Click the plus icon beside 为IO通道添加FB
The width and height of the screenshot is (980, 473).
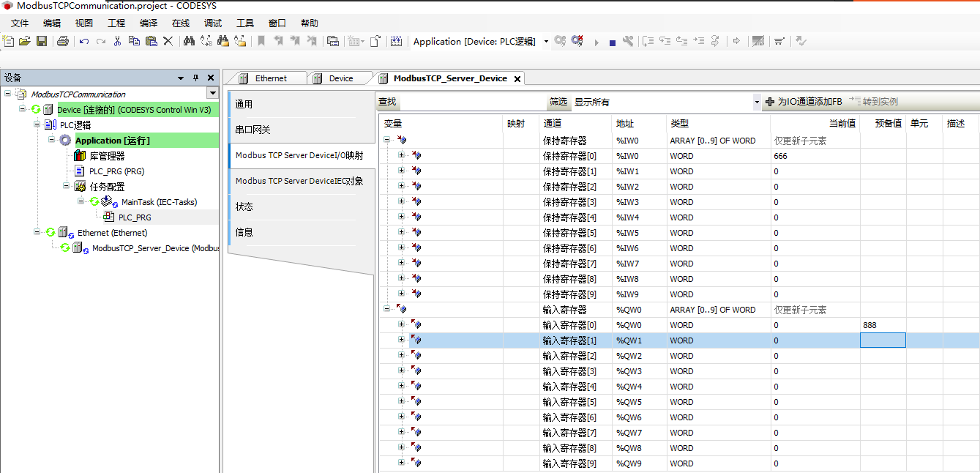coord(770,102)
